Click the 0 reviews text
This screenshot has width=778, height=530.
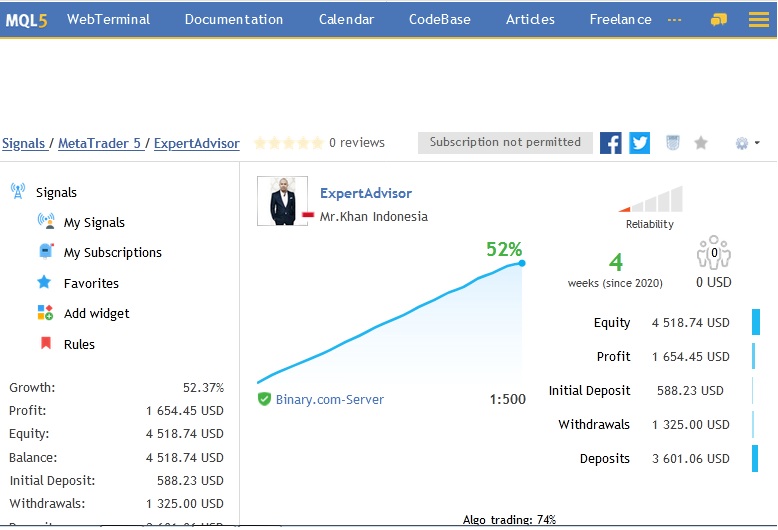tap(357, 142)
